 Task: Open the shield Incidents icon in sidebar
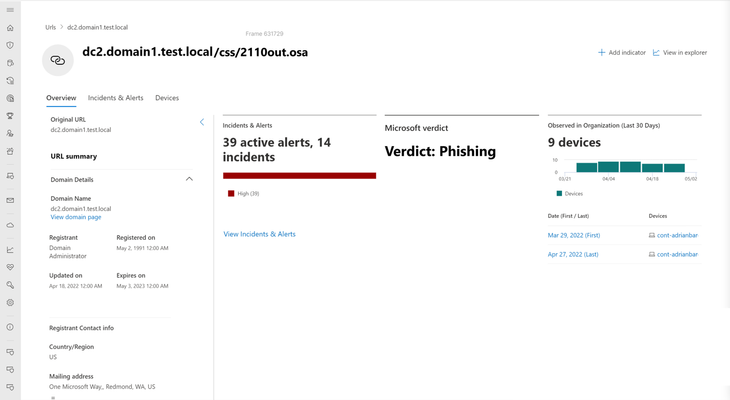[x=10, y=45]
